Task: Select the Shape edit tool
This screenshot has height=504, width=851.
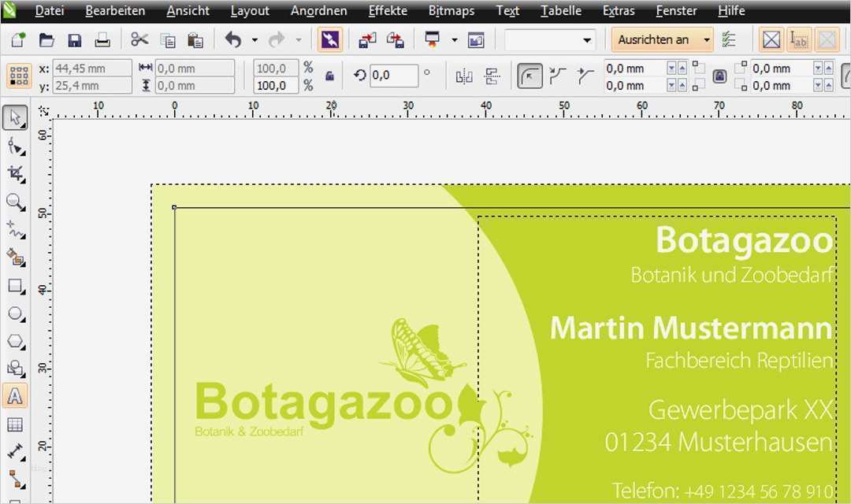Action: [15, 146]
